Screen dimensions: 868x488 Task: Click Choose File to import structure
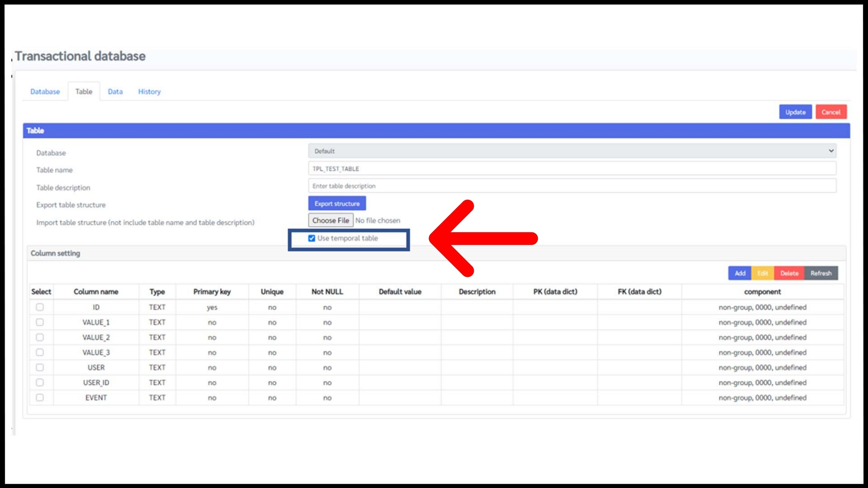pos(331,220)
